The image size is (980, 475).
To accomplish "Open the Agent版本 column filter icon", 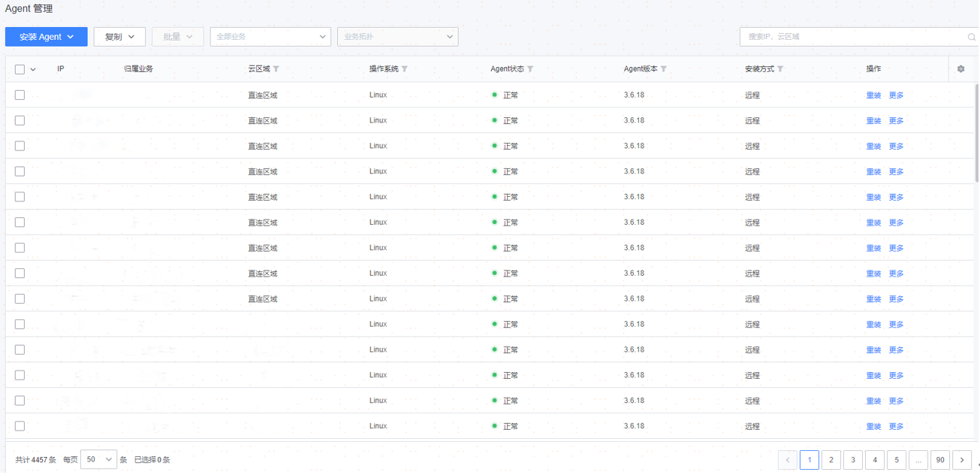I will point(664,69).
